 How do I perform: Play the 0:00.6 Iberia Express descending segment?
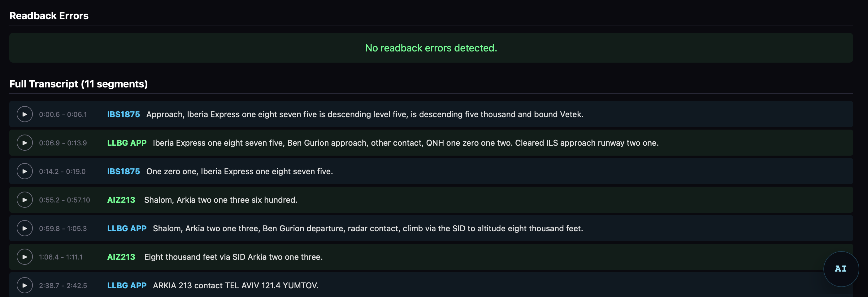coord(24,114)
